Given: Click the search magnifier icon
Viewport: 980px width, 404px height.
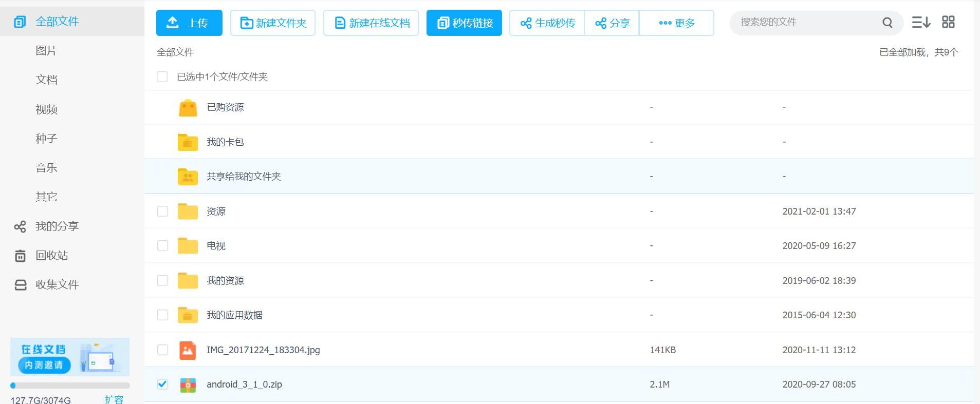Looking at the screenshot, I should point(887,23).
